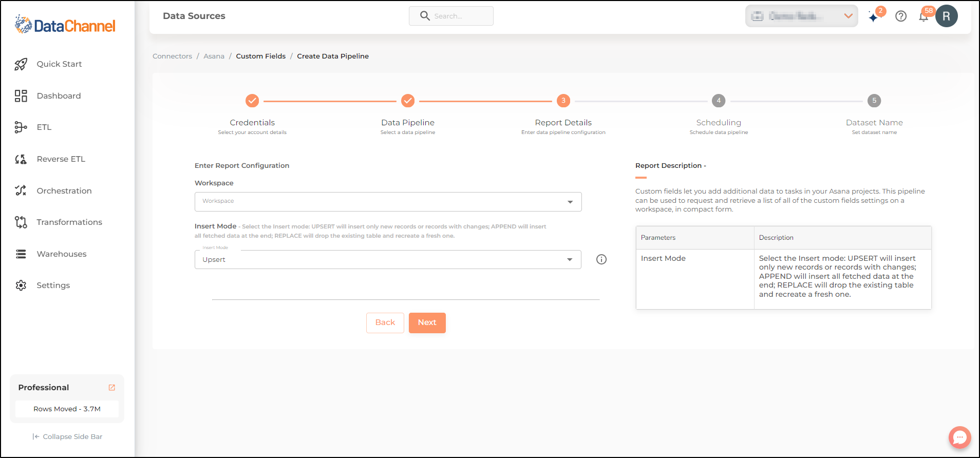This screenshot has width=980, height=458.
Task: Open the help question mark icon
Action: [901, 16]
